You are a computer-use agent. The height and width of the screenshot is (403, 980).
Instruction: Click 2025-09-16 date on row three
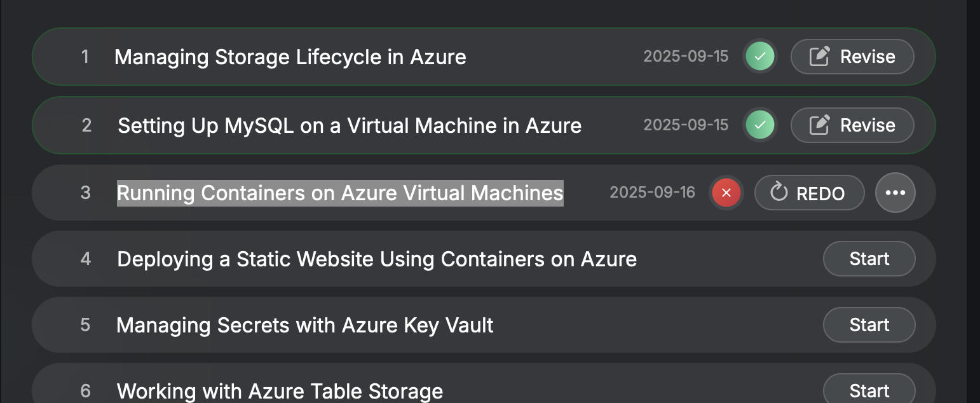pos(653,193)
